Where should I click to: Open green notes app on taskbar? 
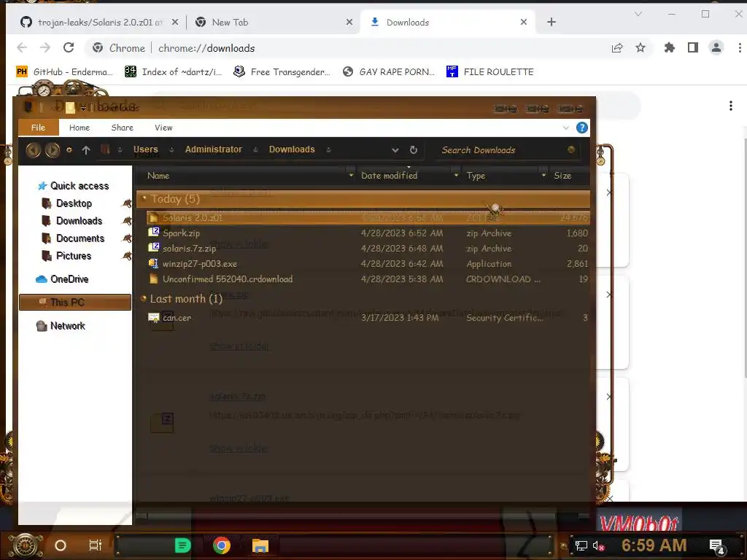coord(182,545)
